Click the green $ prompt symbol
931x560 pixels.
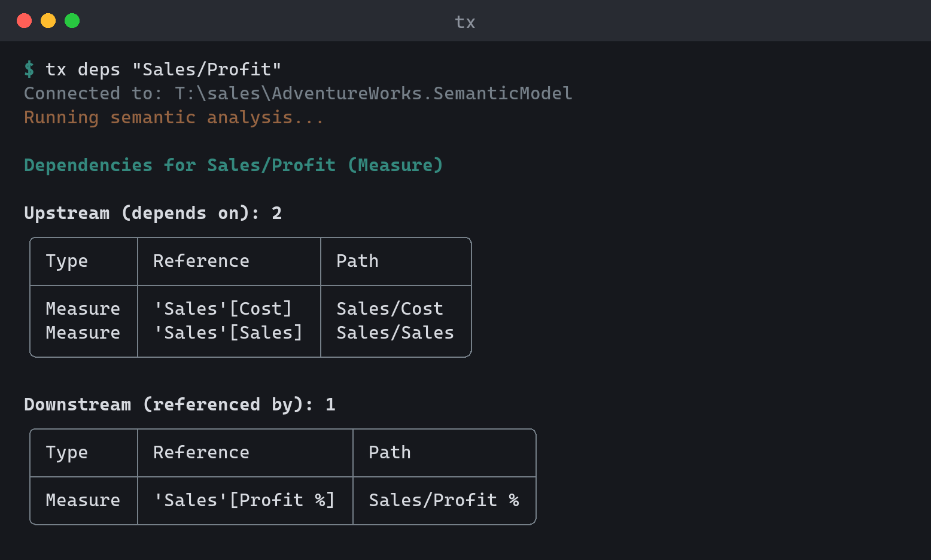[29, 69]
